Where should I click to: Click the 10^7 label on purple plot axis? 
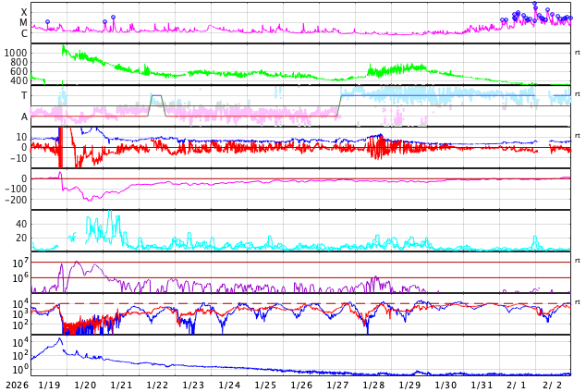[x=21, y=263]
